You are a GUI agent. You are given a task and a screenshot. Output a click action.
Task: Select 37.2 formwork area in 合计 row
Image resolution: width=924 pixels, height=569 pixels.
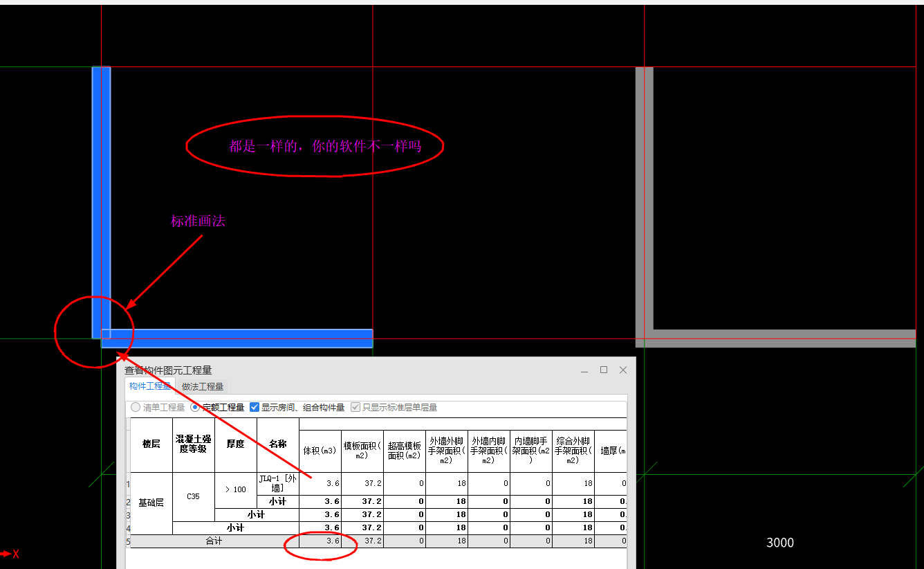pyautogui.click(x=362, y=541)
